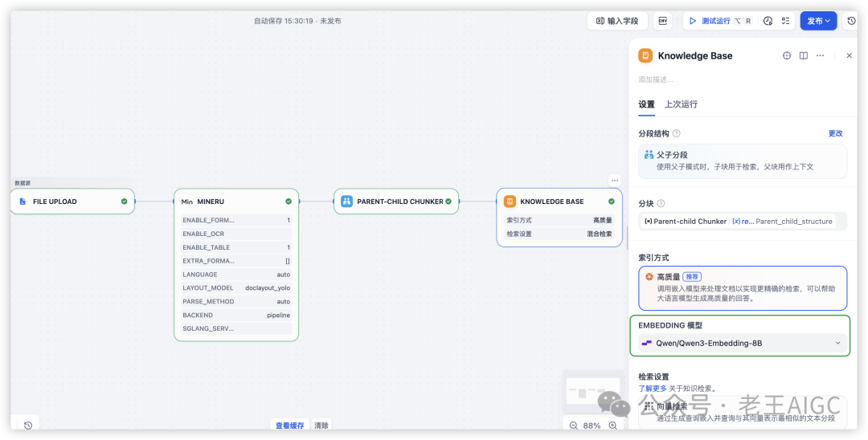
Task: Click the 高质量 index method orange icon
Action: pos(649,276)
